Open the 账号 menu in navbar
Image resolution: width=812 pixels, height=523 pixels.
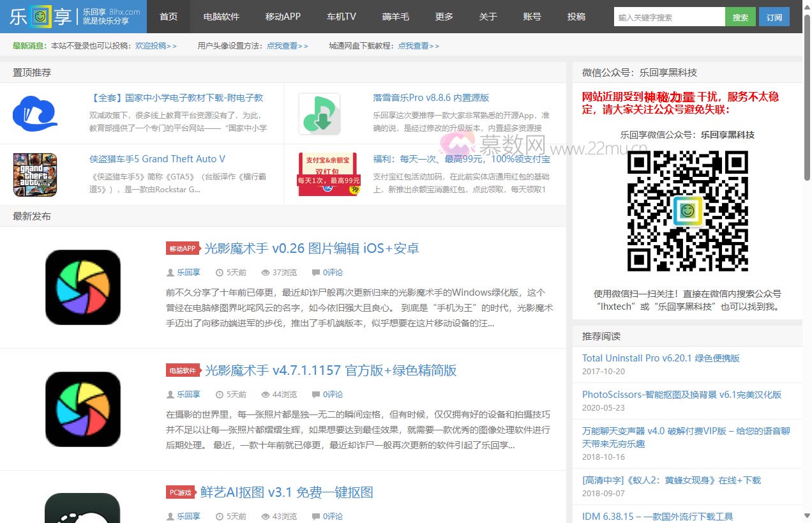[532, 17]
